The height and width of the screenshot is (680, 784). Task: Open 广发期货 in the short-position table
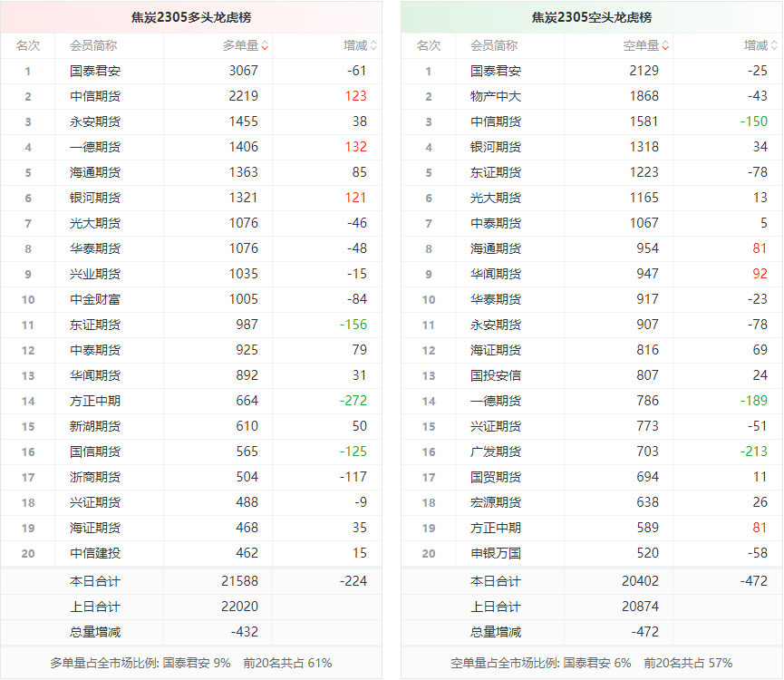click(496, 452)
